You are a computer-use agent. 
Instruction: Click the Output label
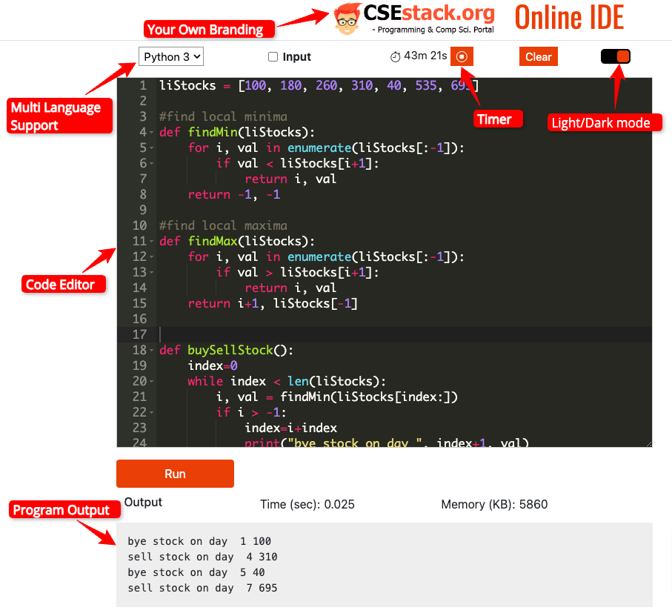pyautogui.click(x=143, y=502)
